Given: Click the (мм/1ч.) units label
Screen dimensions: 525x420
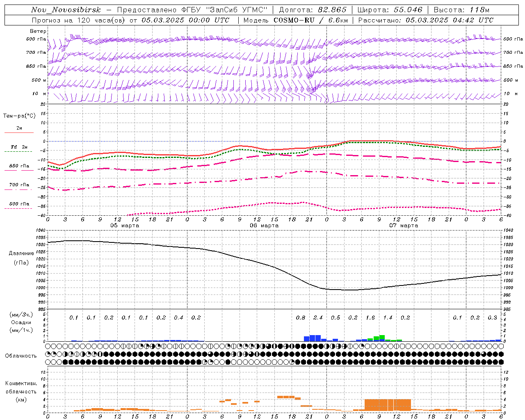Looking at the screenshot, I should (x=21, y=330).
